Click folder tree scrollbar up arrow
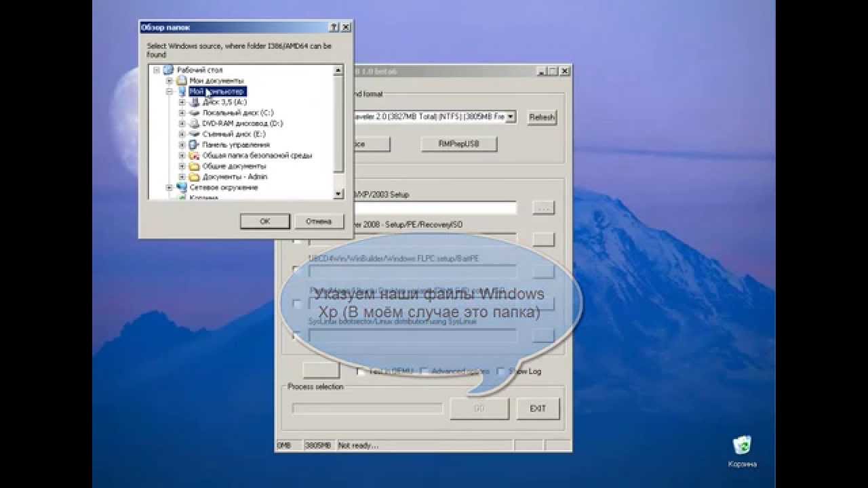Viewport: 868px width, 488px height. [339, 70]
